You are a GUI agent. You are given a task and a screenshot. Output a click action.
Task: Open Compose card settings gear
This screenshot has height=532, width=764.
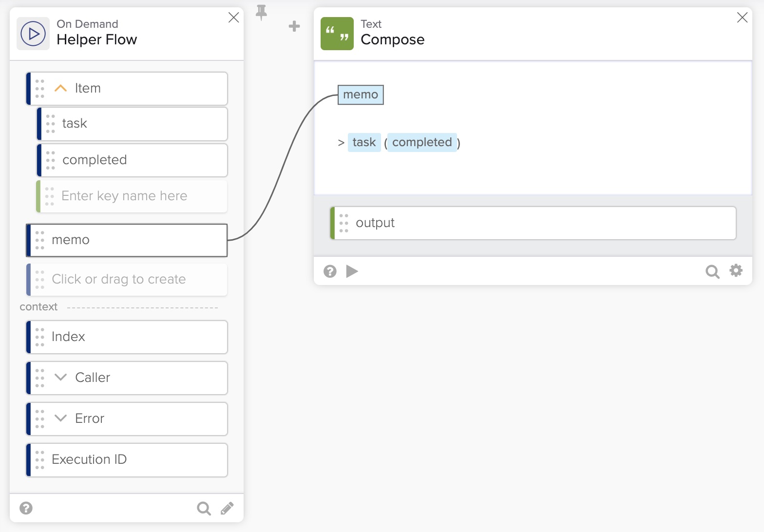736,270
